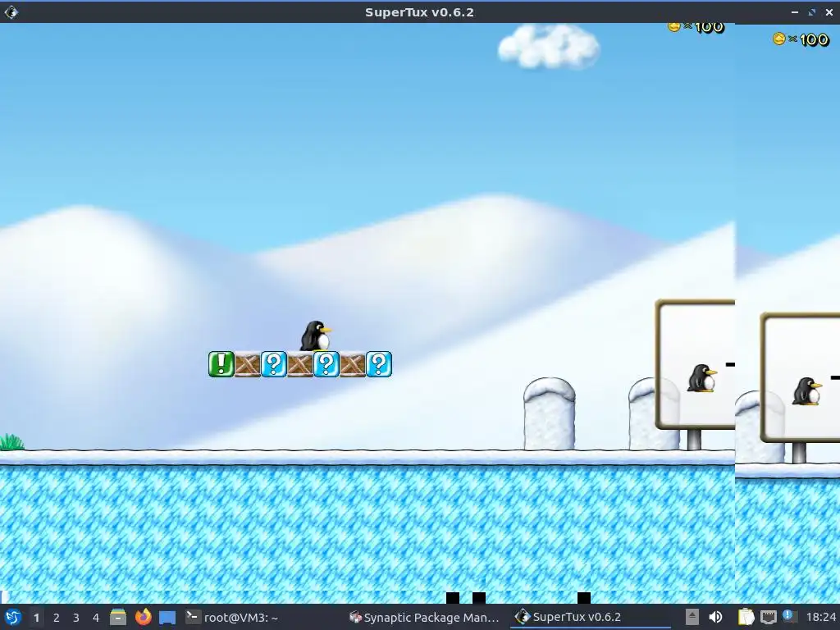Click the blue show desktop icon
The image size is (840, 630).
(167, 618)
